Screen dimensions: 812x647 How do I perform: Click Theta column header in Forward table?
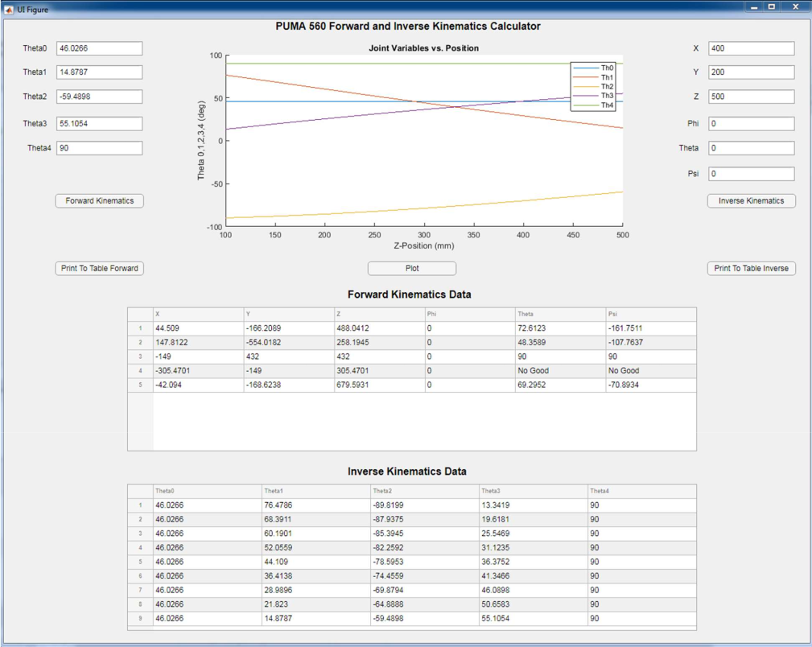pyautogui.click(x=560, y=314)
